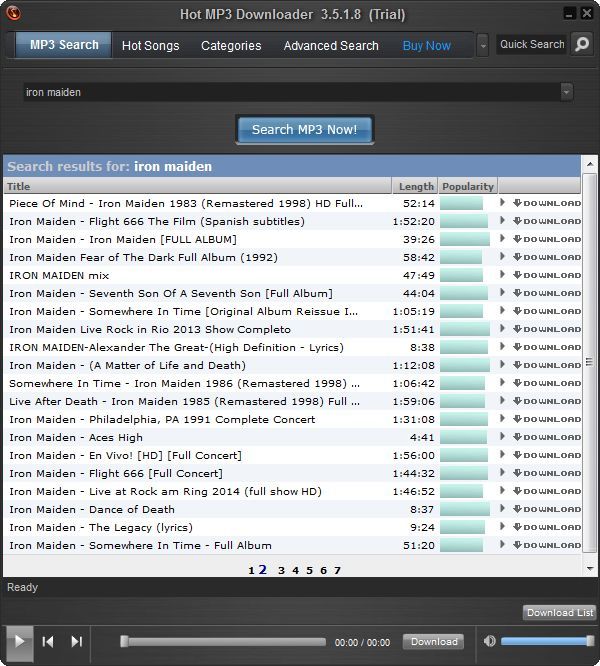Click the scrollbar up arrow
600x666 pixels.
pyautogui.click(x=589, y=164)
